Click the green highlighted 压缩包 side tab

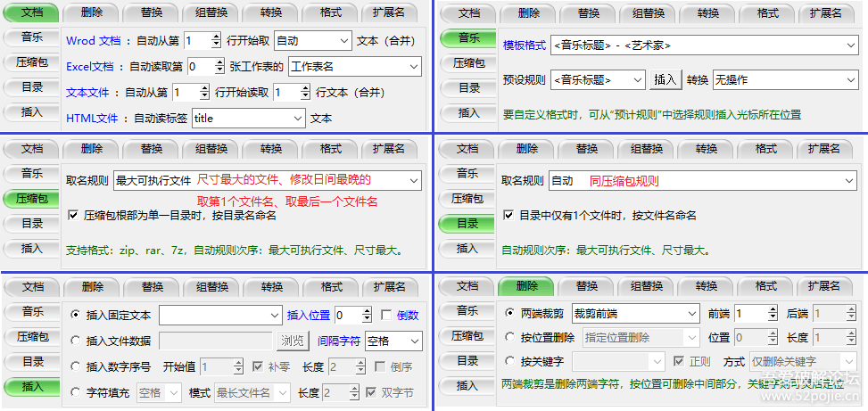pos(32,198)
